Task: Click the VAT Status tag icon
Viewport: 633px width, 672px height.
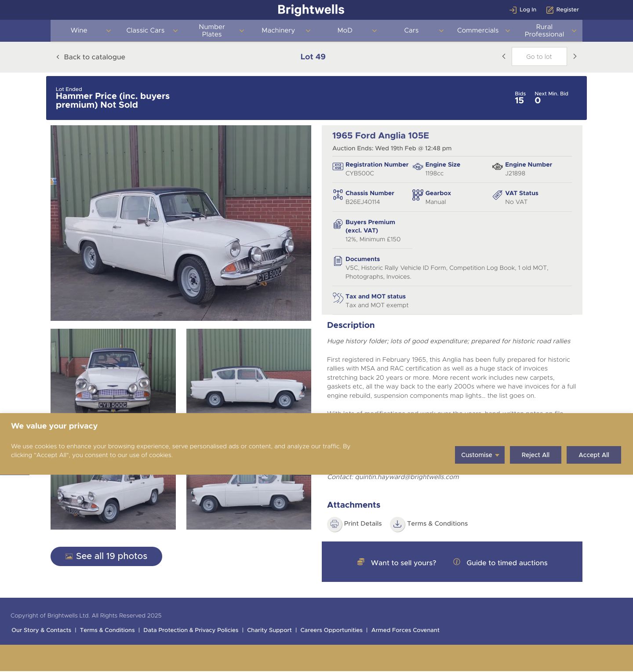Action: coord(497,195)
